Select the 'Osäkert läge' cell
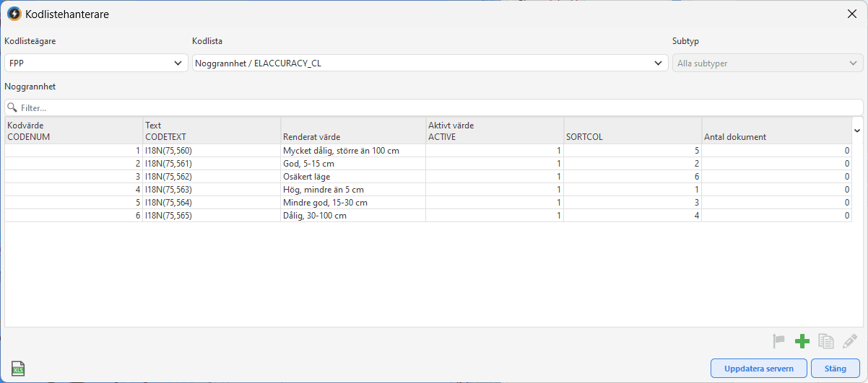Image resolution: width=868 pixels, height=383 pixels. click(x=352, y=177)
